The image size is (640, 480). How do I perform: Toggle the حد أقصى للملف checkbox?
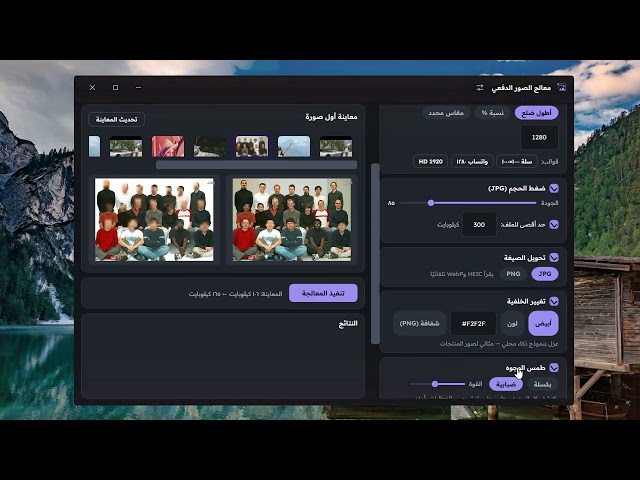[554, 224]
